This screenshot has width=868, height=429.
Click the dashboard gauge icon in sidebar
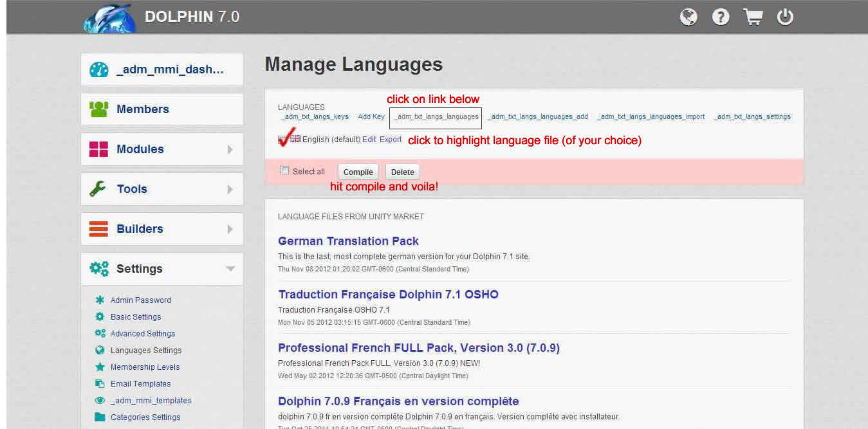(98, 69)
